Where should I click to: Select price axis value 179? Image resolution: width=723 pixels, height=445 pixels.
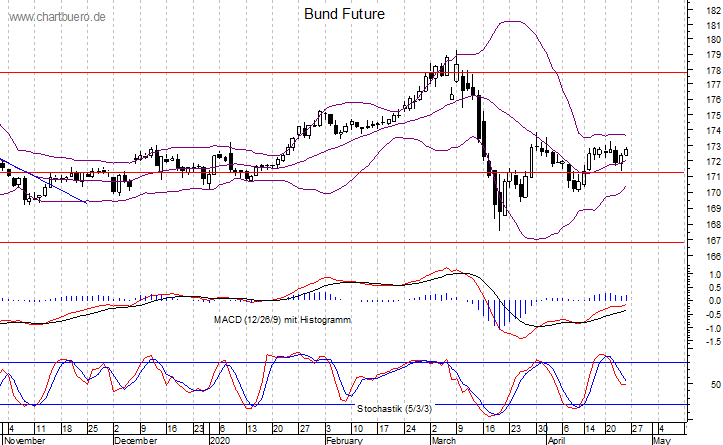(x=713, y=55)
